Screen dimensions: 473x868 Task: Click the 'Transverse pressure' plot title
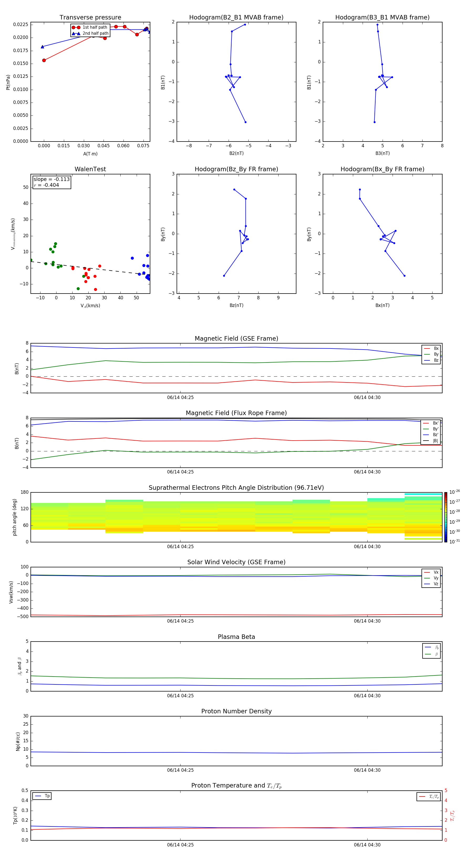point(90,18)
